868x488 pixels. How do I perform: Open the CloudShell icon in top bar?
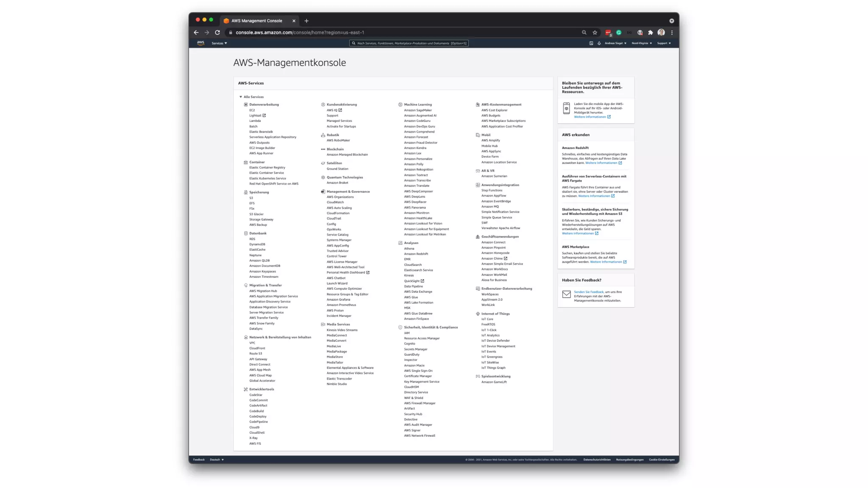click(591, 43)
